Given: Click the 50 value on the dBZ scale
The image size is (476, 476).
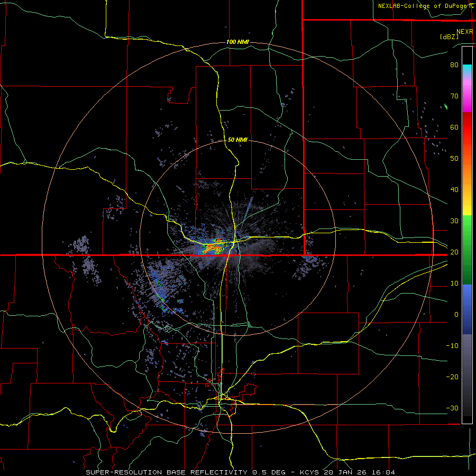Looking at the screenshot, I should [454, 159].
